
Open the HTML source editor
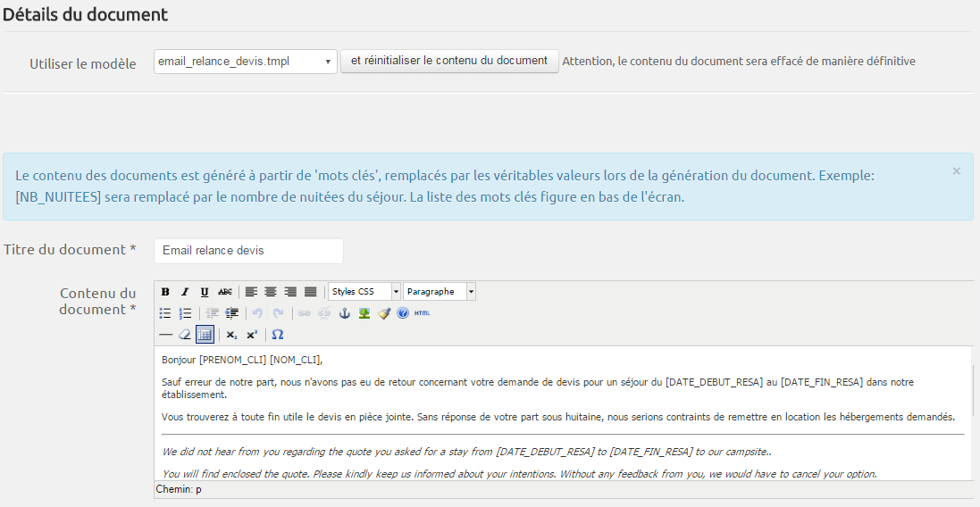pyautogui.click(x=423, y=313)
